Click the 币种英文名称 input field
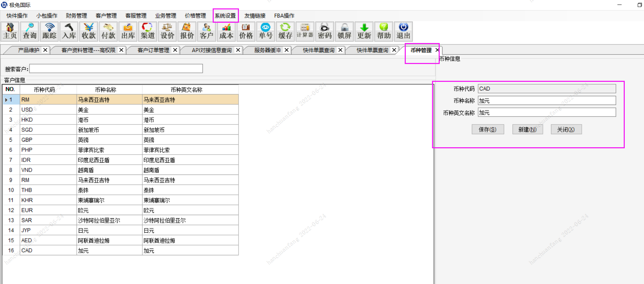Screen dimensions: 644x284 point(547,113)
